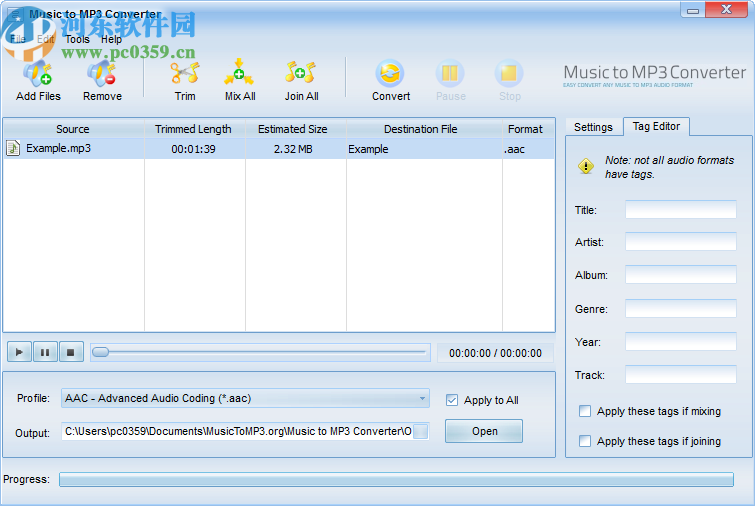Click the small browse button beside the Output path

coord(420,431)
